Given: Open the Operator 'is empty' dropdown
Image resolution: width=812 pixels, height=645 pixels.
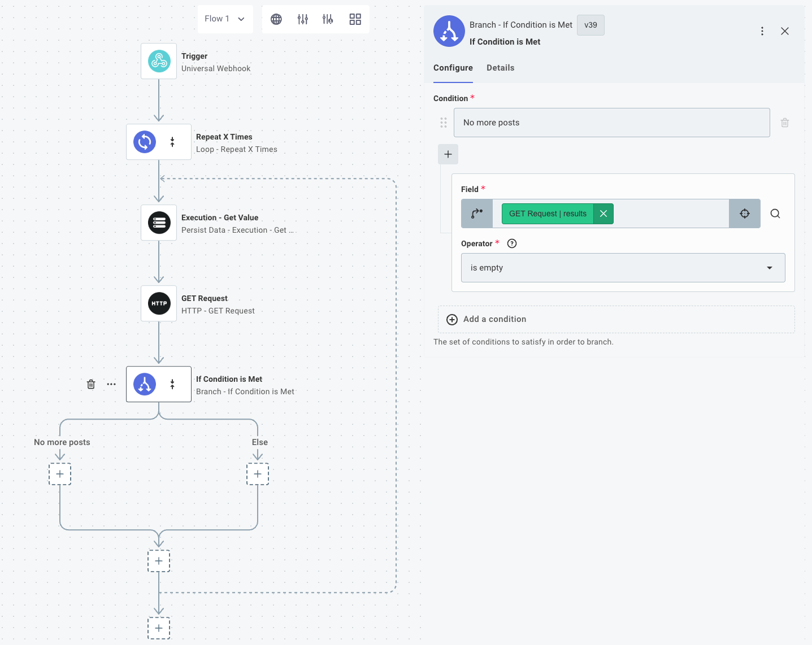Looking at the screenshot, I should 623,268.
